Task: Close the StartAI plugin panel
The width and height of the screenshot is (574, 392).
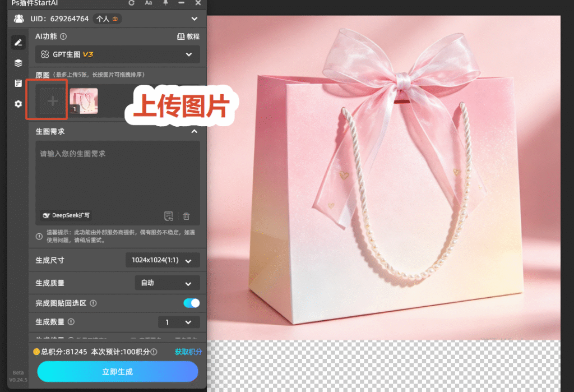Action: [x=198, y=3]
